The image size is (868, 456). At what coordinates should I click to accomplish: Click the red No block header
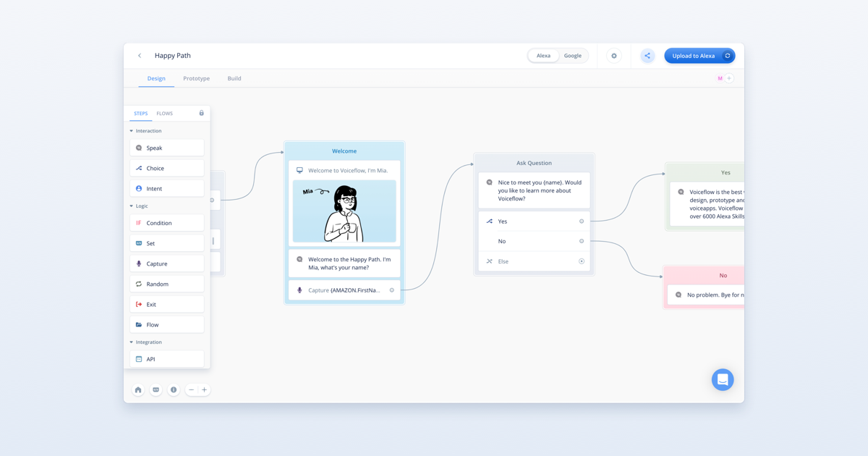tap(705, 275)
